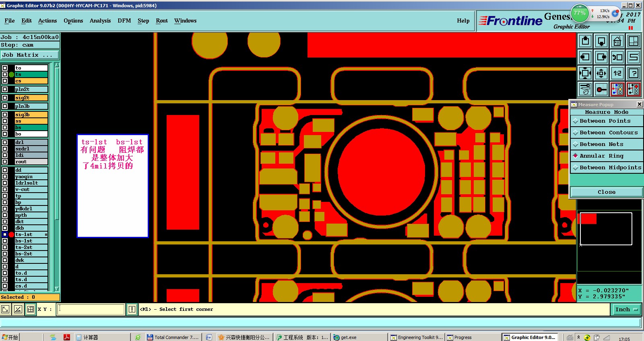Click the exclamation mark icon

(132, 309)
